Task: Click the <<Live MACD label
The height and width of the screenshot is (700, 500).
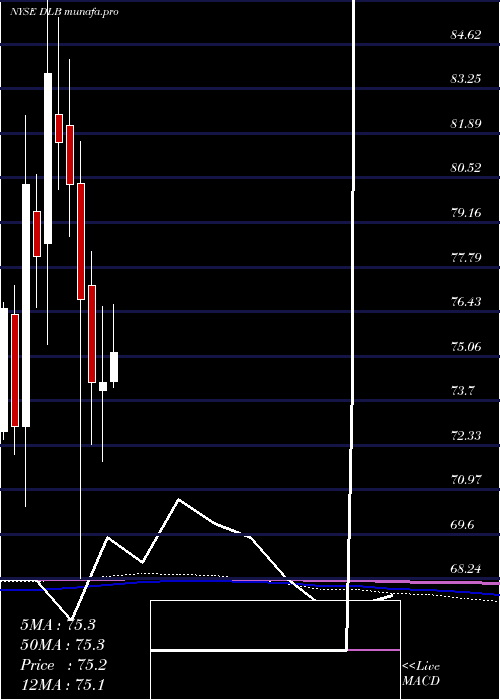Action: pos(421,674)
